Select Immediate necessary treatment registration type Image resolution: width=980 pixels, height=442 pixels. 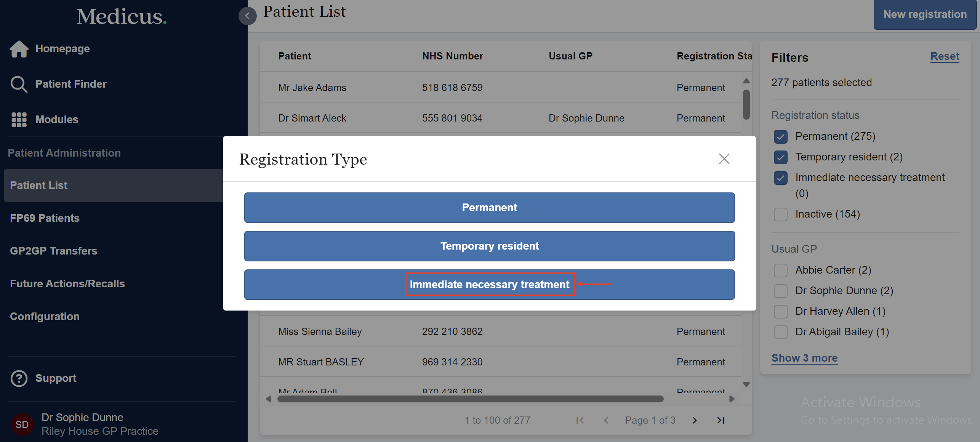(x=489, y=284)
